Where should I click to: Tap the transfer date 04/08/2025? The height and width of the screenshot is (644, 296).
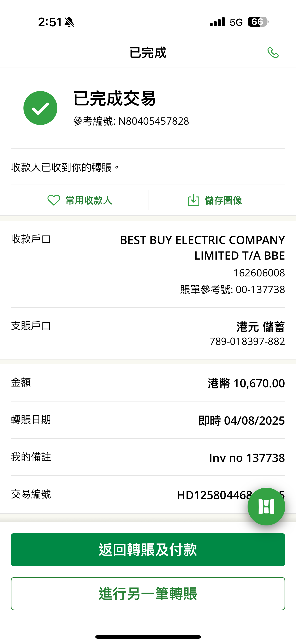(254, 421)
